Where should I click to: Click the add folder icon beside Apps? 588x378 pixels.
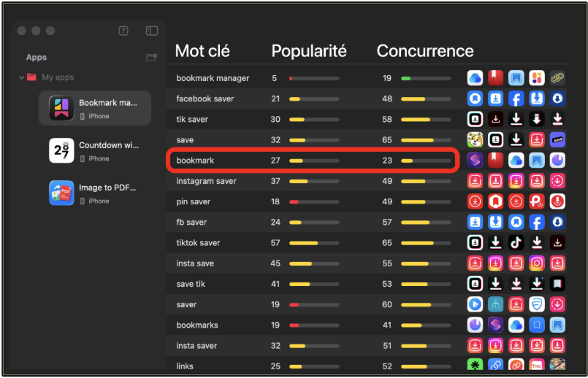(151, 58)
